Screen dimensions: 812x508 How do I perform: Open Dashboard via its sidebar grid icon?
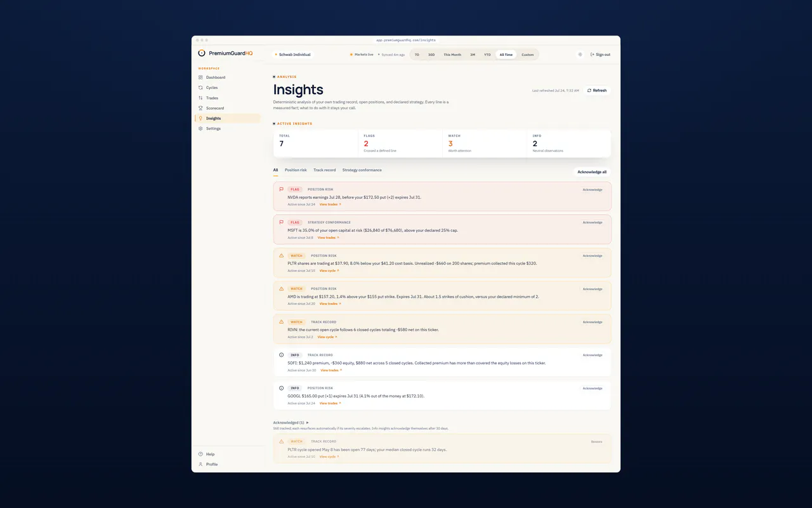pos(200,77)
